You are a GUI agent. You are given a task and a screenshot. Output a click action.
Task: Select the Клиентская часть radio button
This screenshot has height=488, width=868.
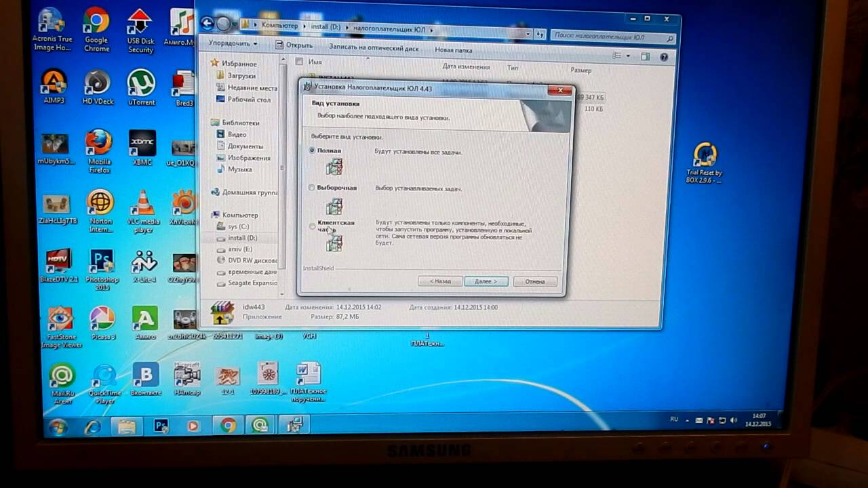click(x=313, y=226)
